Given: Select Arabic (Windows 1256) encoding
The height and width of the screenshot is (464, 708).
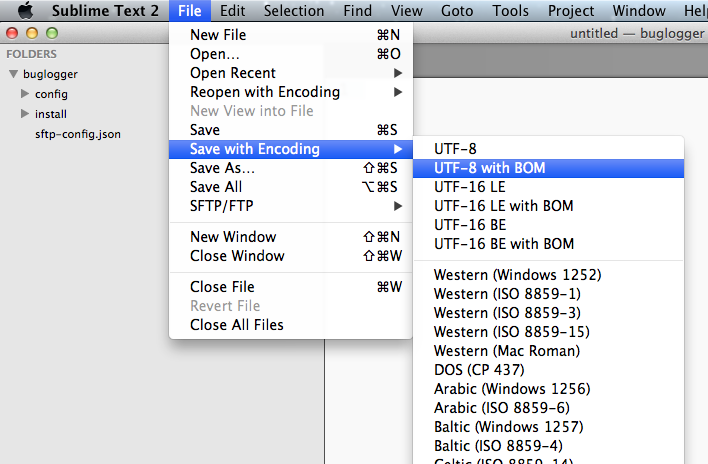Looking at the screenshot, I should point(549,389).
